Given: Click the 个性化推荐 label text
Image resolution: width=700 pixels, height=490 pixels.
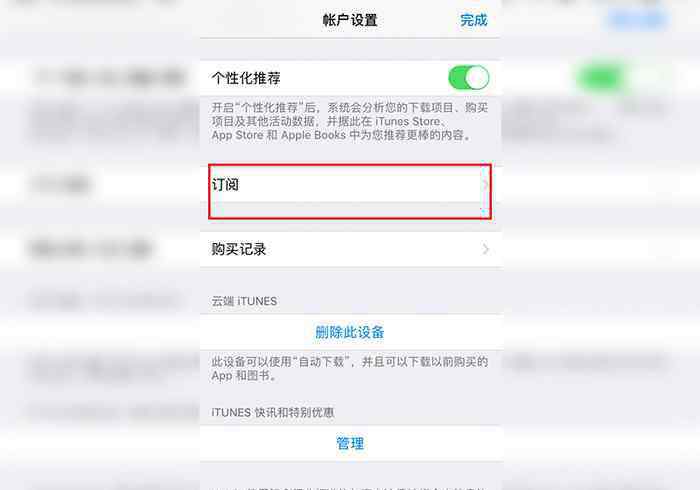Looking at the screenshot, I should [246, 78].
